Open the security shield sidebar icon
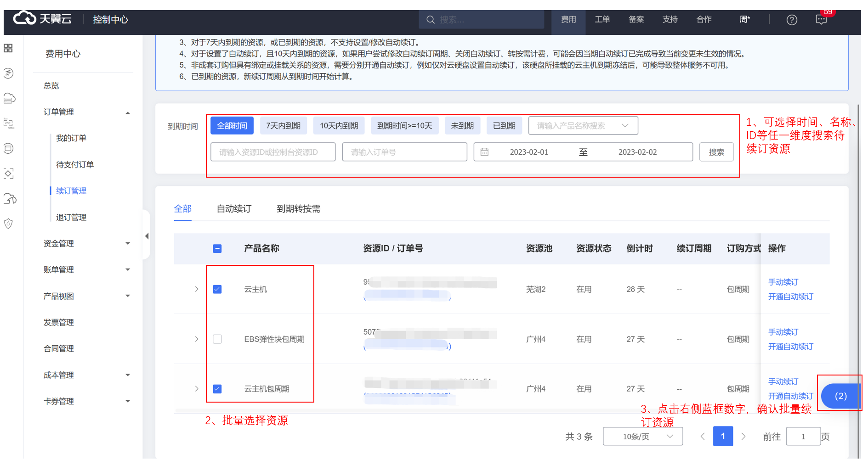This screenshot has height=465, width=868. [8, 224]
